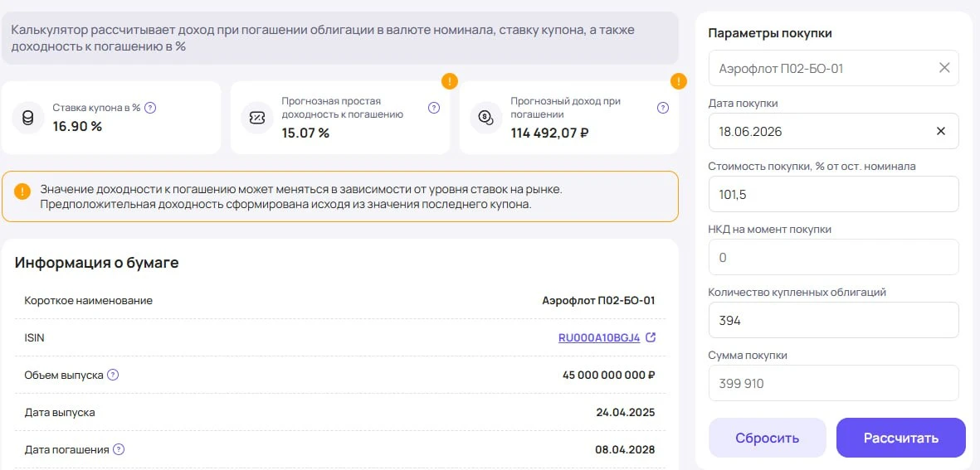Click help icon next to Ставка купона
980x470 pixels.
coord(150,108)
